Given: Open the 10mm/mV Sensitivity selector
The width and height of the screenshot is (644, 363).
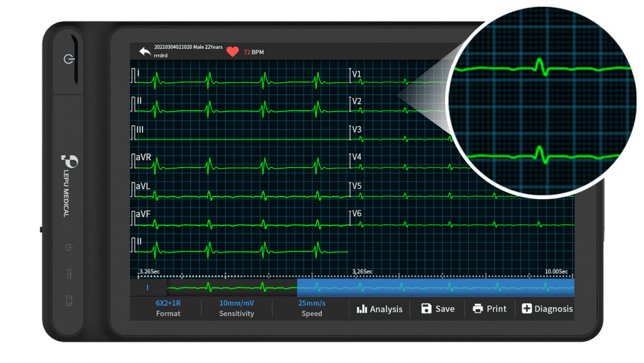Looking at the screenshot, I should pyautogui.click(x=236, y=308).
